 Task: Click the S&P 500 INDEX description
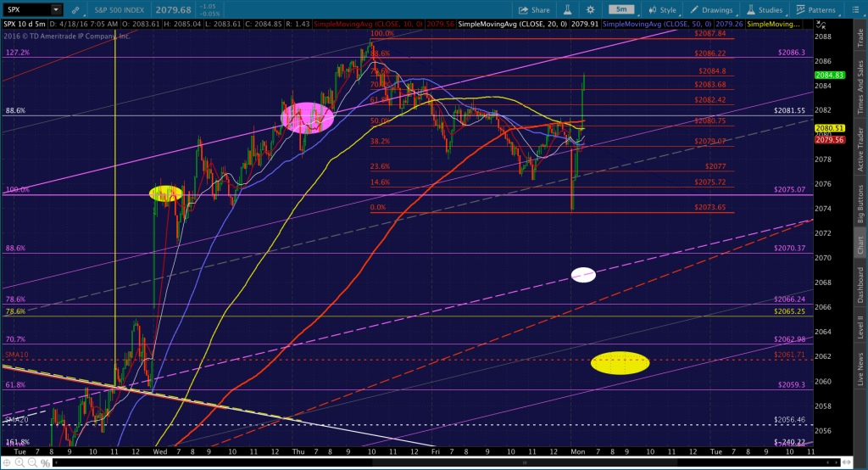[x=119, y=10]
